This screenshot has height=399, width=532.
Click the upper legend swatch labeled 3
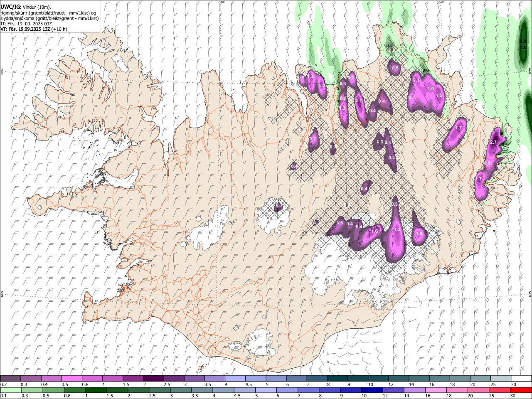[194, 378]
